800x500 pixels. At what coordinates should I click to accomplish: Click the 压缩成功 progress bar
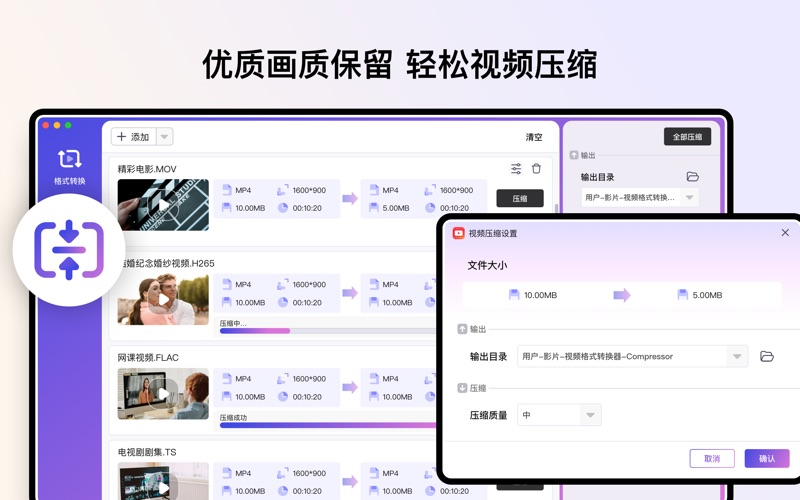click(x=328, y=425)
